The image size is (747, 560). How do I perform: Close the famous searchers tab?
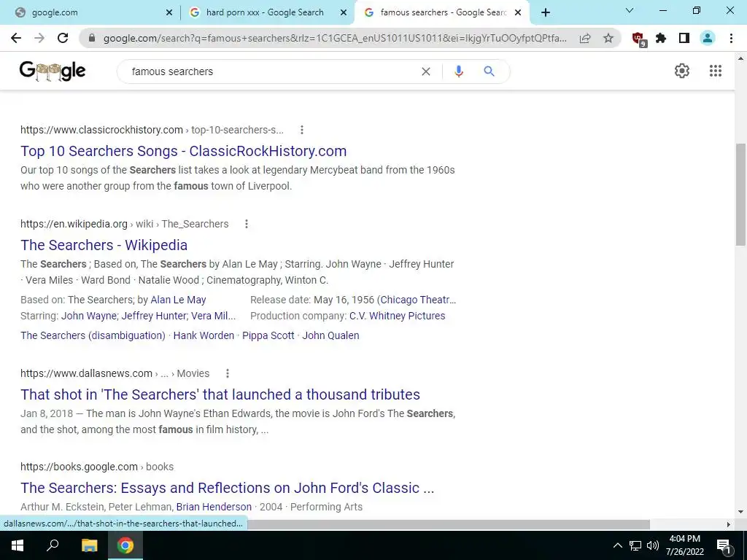tap(518, 13)
